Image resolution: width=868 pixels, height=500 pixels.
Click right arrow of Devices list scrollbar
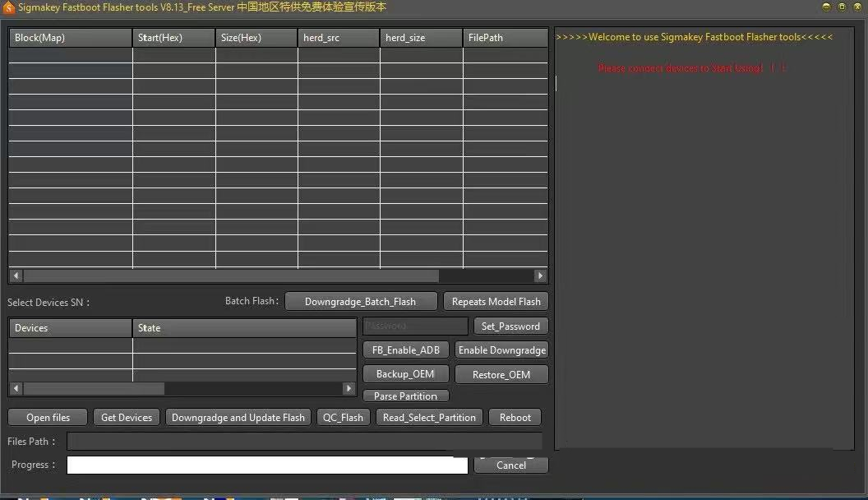(349, 388)
